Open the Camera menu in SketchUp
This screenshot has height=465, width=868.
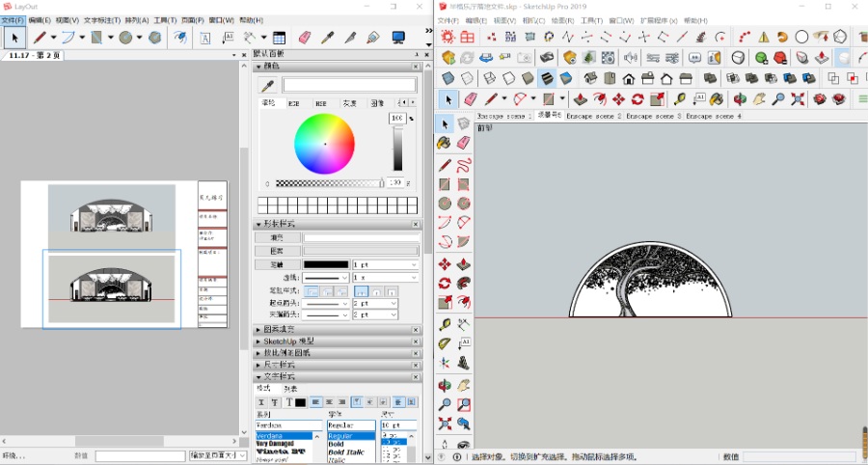pos(533,20)
